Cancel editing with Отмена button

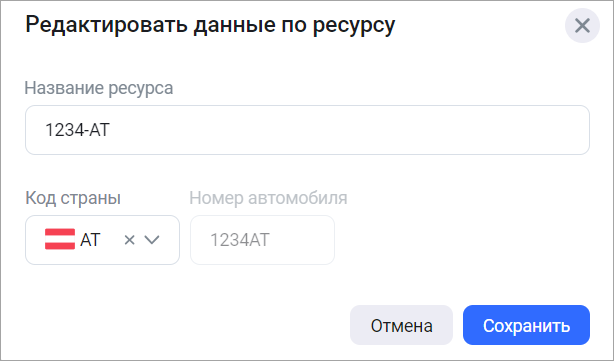tap(401, 325)
